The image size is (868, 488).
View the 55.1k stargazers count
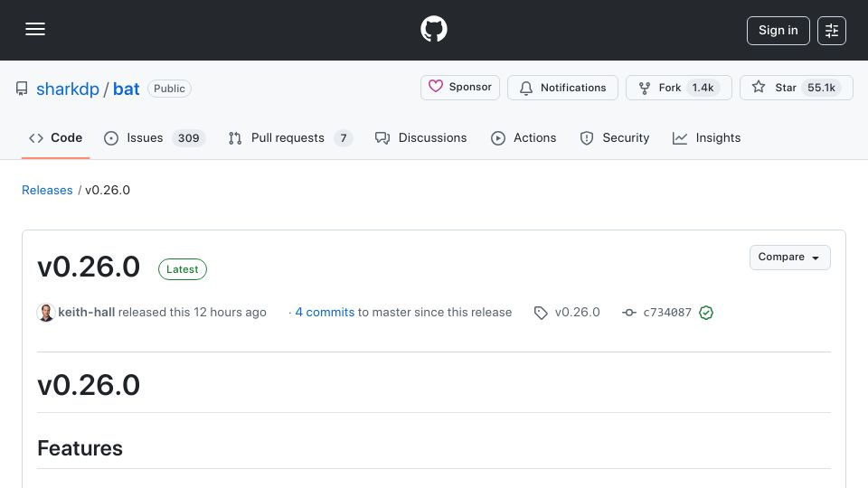click(x=821, y=88)
